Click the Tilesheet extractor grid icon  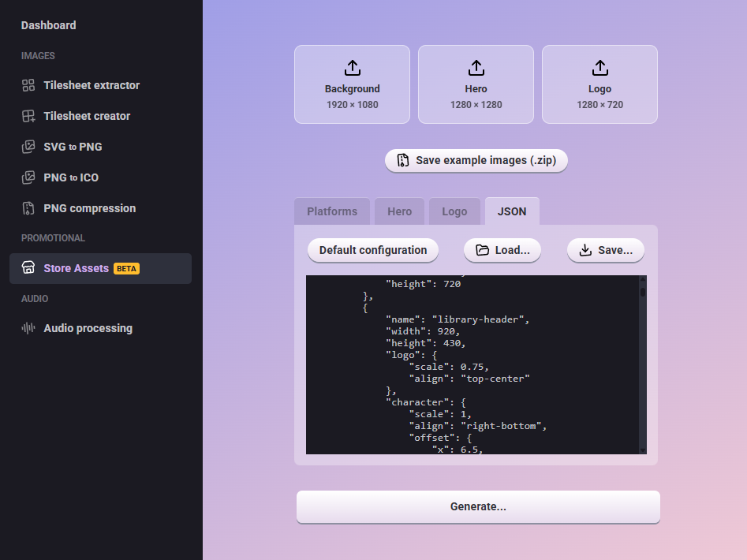pyautogui.click(x=28, y=85)
